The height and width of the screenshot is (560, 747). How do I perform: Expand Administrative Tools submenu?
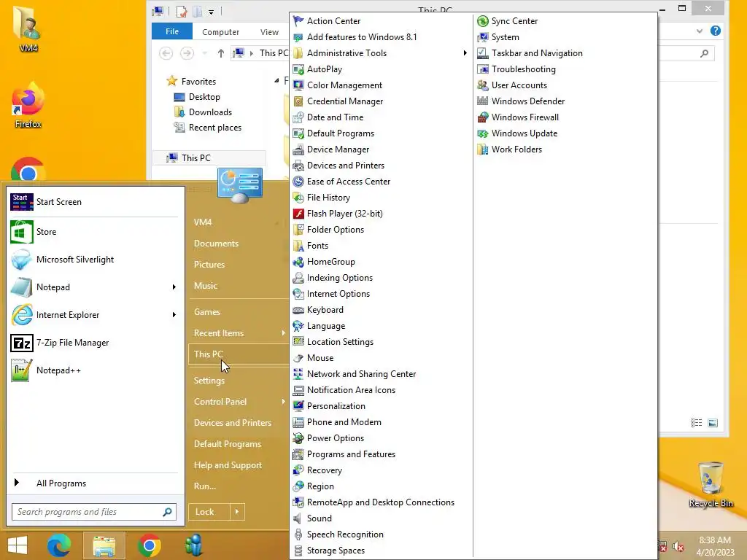(x=465, y=52)
